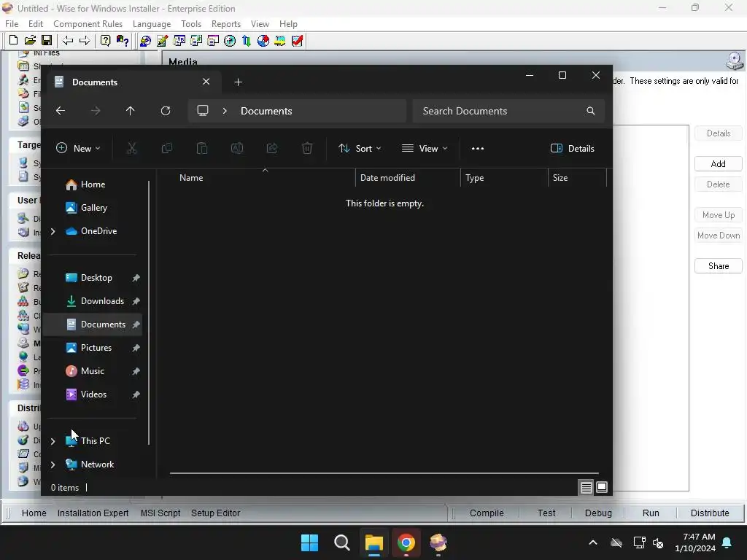Viewport: 747px width, 560px height.
Task: Click the Add button in Wise
Action: (718, 164)
